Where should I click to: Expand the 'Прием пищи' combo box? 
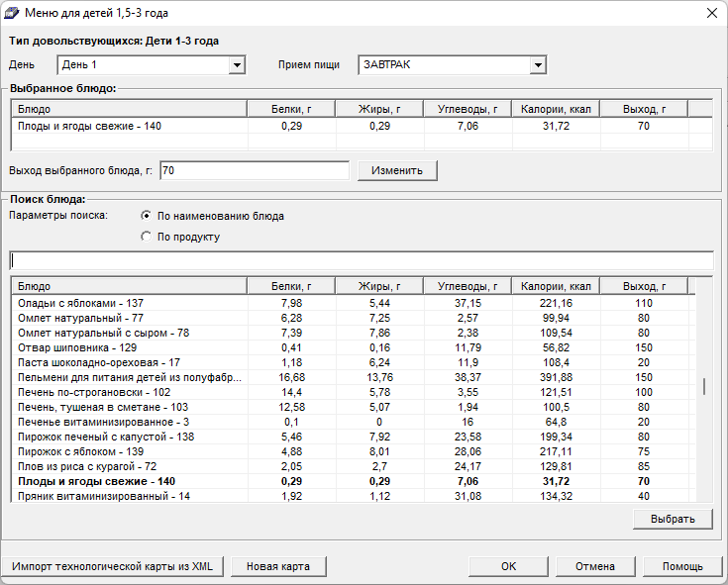(538, 65)
